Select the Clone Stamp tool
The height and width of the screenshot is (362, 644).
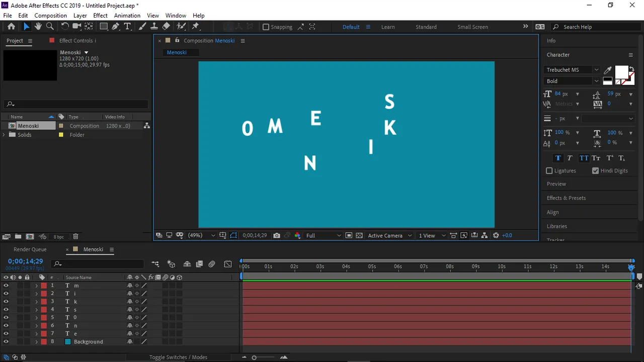154,27
